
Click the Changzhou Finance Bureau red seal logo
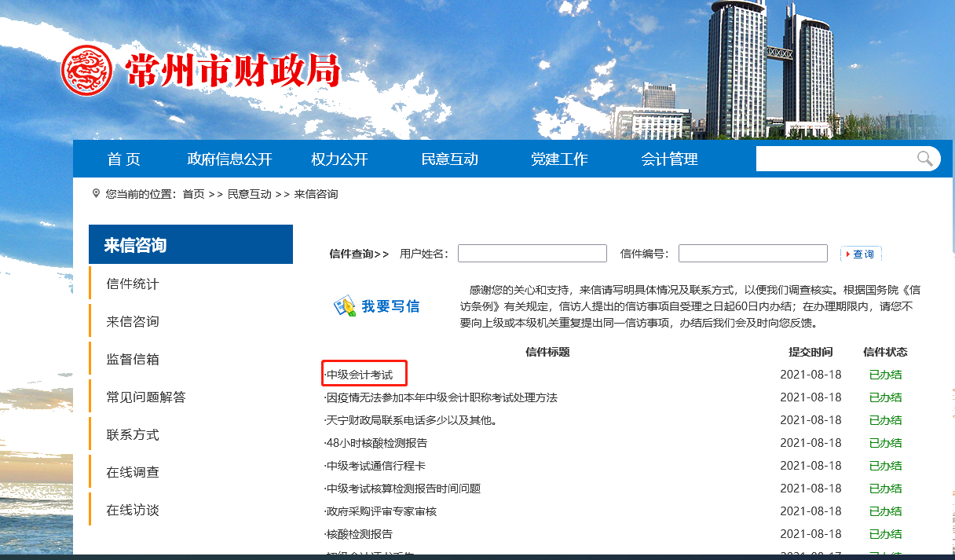click(x=86, y=70)
